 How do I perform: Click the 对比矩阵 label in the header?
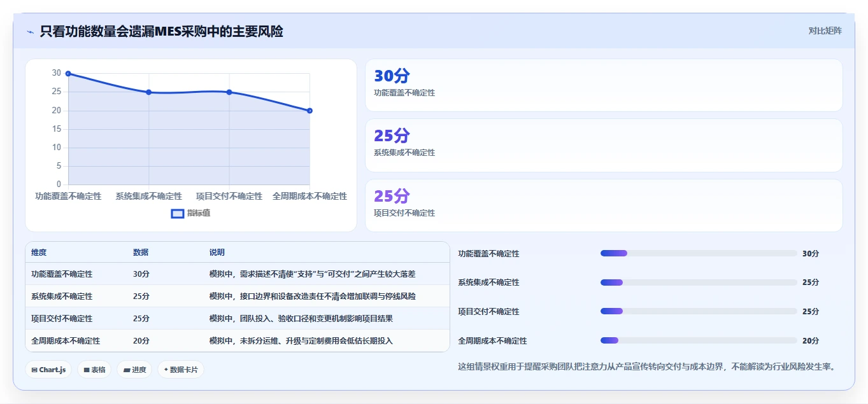tap(825, 31)
